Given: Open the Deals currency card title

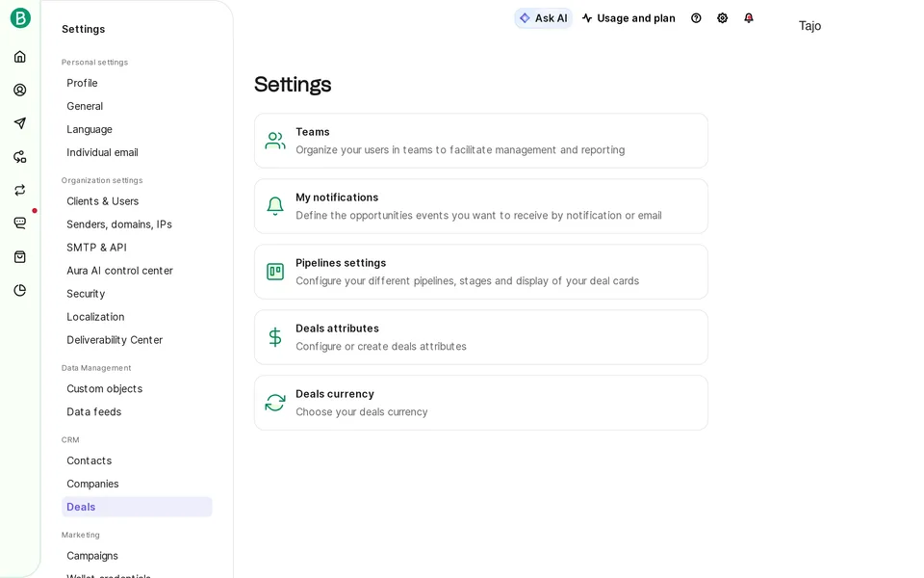Looking at the screenshot, I should pyautogui.click(x=335, y=394).
